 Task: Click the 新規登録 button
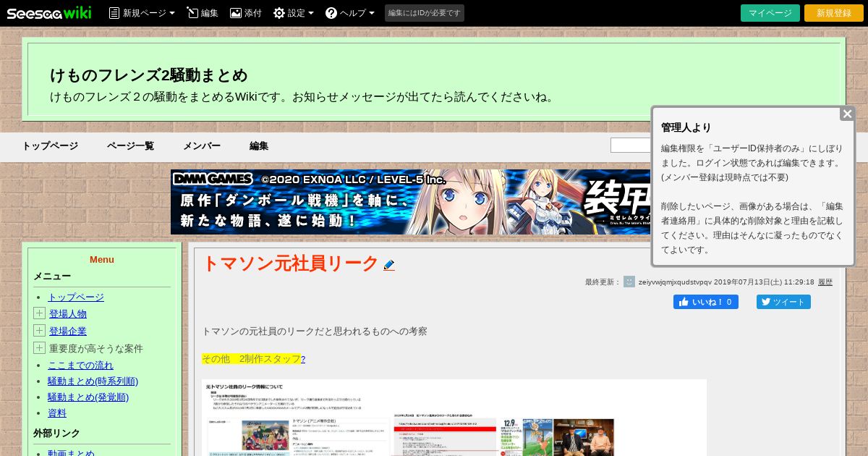[x=834, y=13]
